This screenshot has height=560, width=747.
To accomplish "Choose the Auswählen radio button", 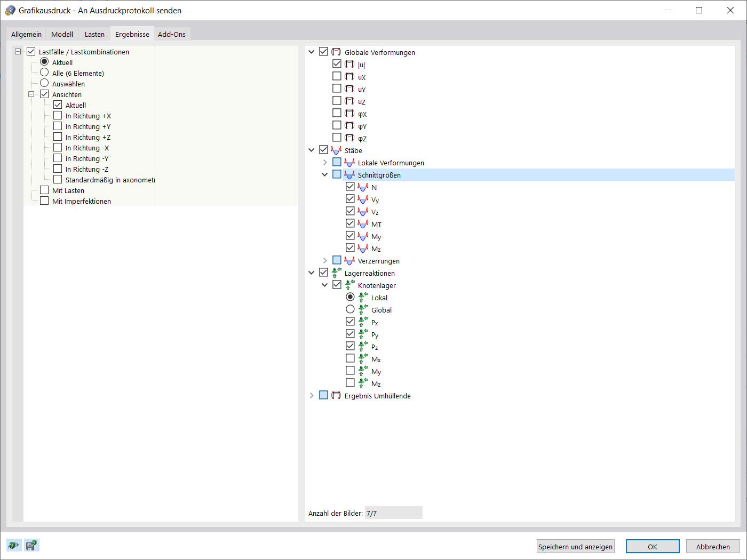I will [44, 83].
